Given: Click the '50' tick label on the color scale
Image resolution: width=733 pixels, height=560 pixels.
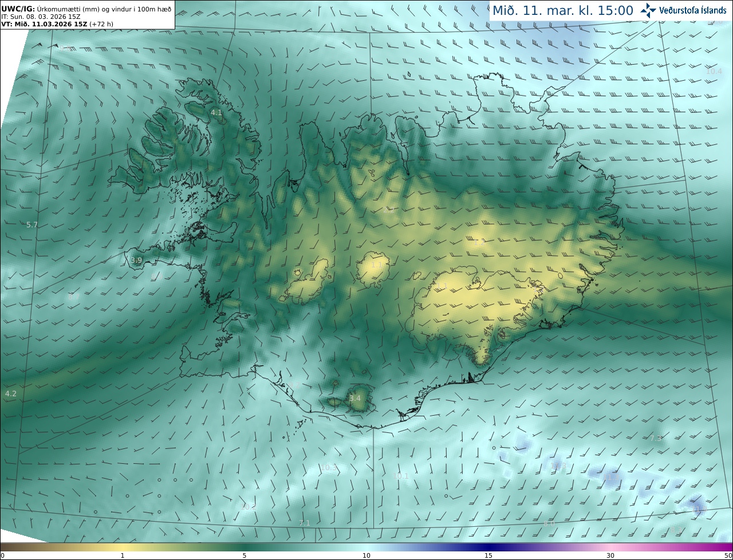Looking at the screenshot, I should [728, 555].
